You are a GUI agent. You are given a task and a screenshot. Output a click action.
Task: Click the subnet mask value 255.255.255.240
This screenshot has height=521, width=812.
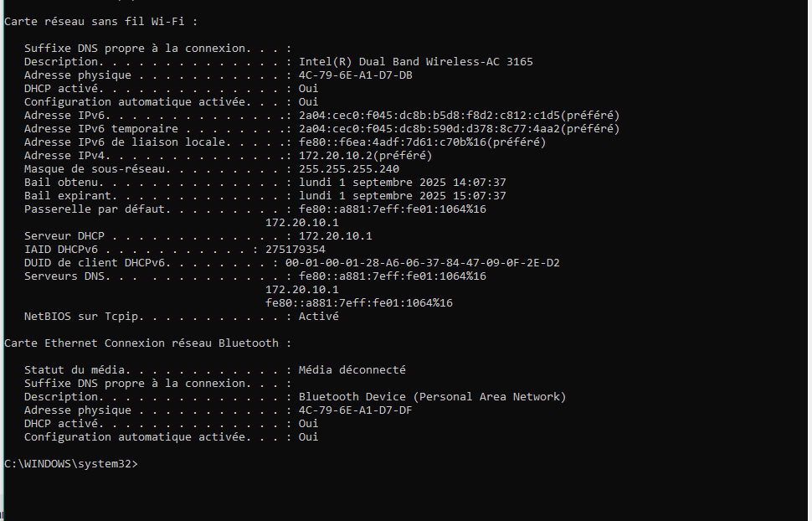(349, 169)
